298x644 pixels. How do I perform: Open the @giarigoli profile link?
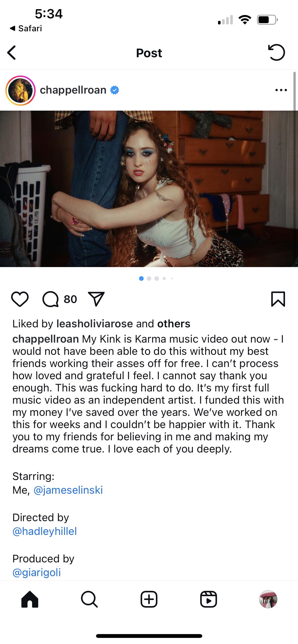(x=37, y=572)
